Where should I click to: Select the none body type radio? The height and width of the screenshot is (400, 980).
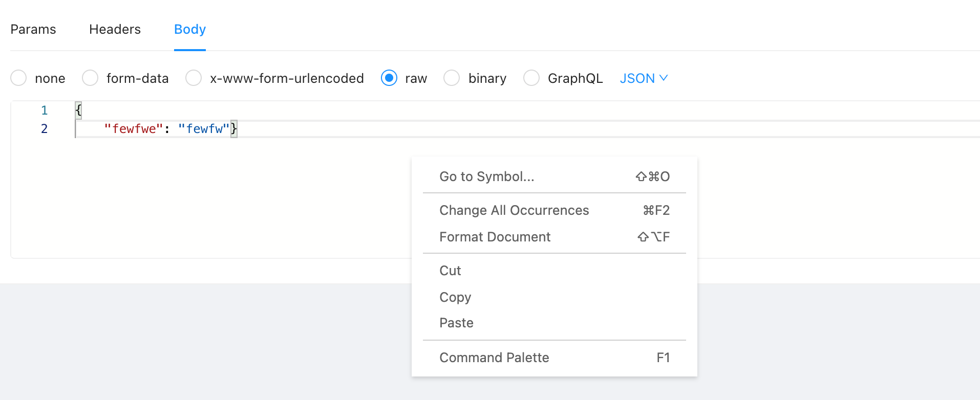19,78
